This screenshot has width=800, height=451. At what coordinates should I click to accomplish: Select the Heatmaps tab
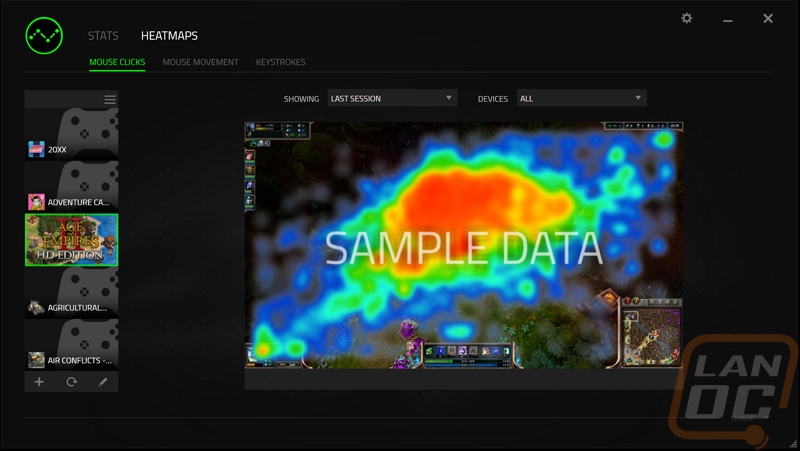169,36
